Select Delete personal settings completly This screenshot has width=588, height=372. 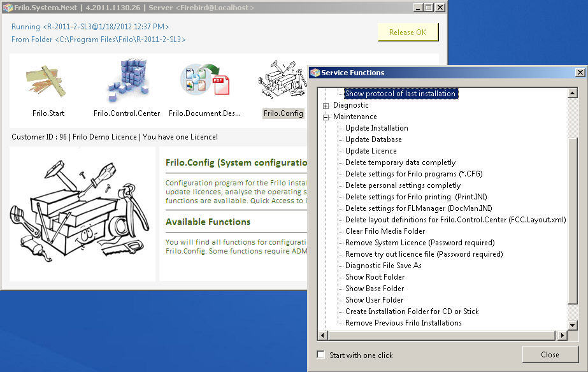403,185
